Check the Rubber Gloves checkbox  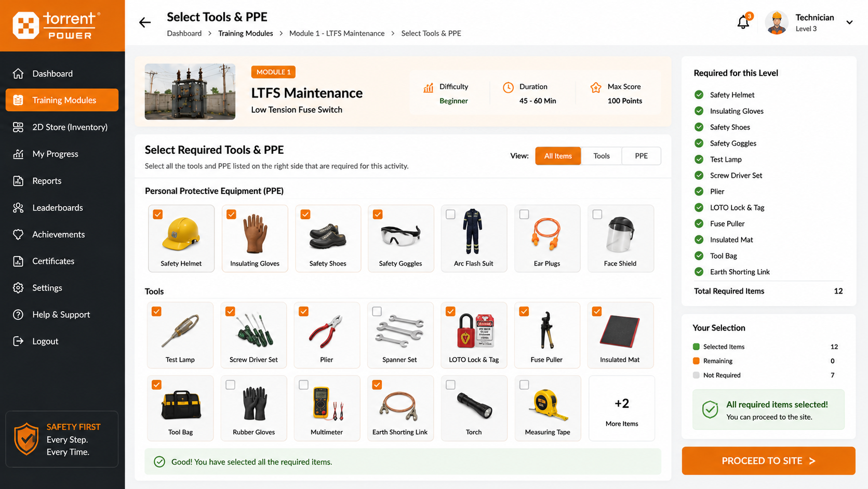[x=231, y=385]
